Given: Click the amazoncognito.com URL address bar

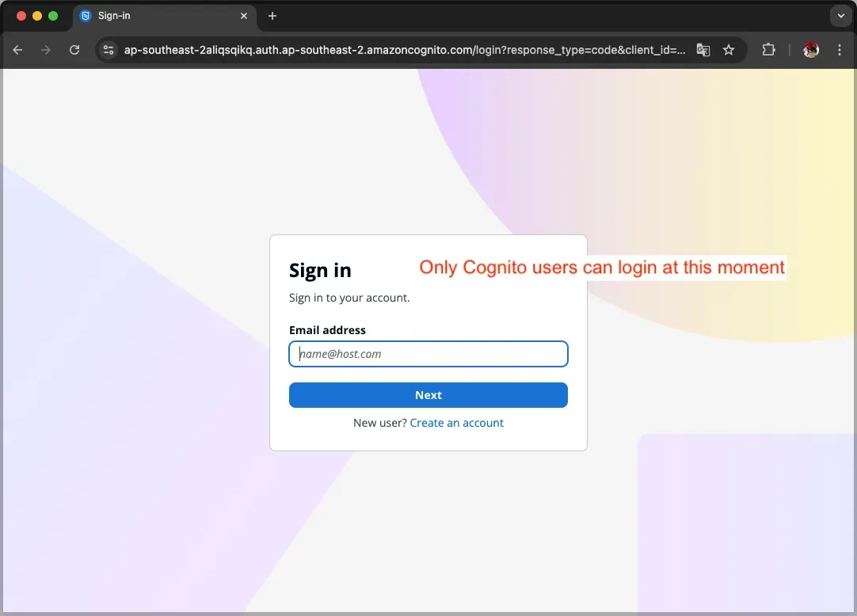Looking at the screenshot, I should tap(404, 50).
